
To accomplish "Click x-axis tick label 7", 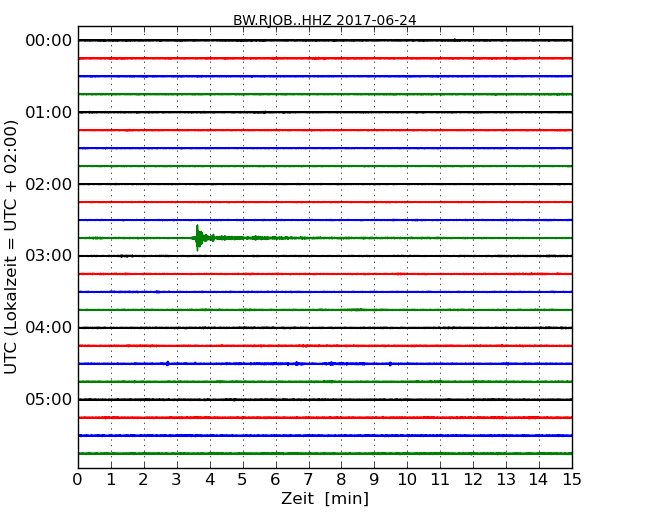I will tap(308, 480).
